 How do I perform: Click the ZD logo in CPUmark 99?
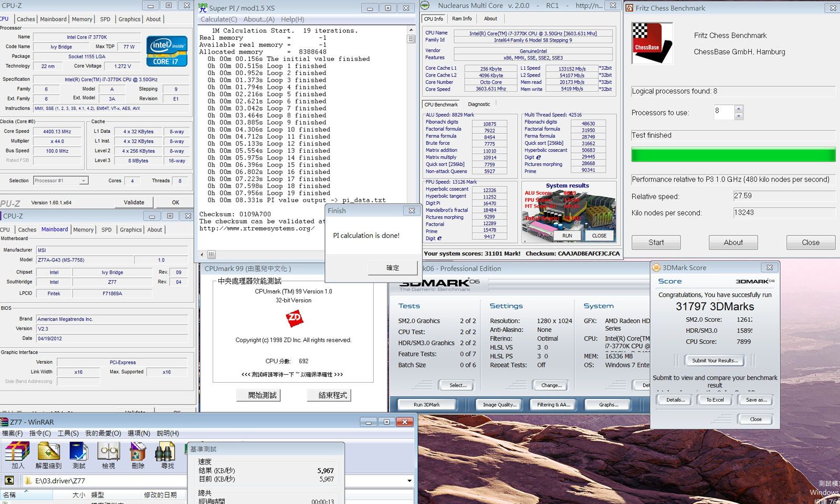(x=294, y=318)
